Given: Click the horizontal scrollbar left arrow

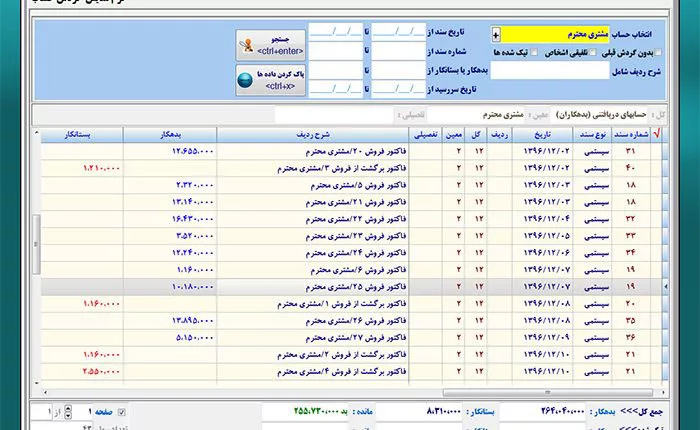Looking at the screenshot, I should coord(45,392).
